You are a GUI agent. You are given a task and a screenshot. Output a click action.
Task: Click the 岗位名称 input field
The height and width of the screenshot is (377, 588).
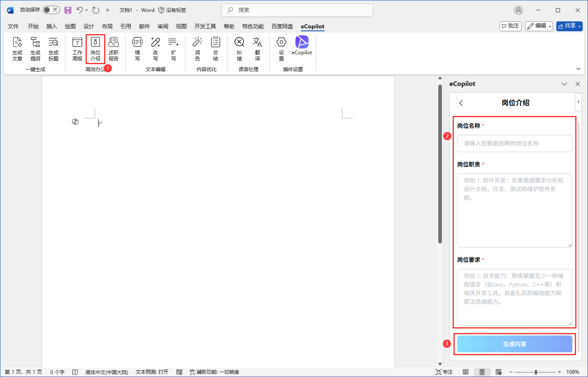click(514, 143)
